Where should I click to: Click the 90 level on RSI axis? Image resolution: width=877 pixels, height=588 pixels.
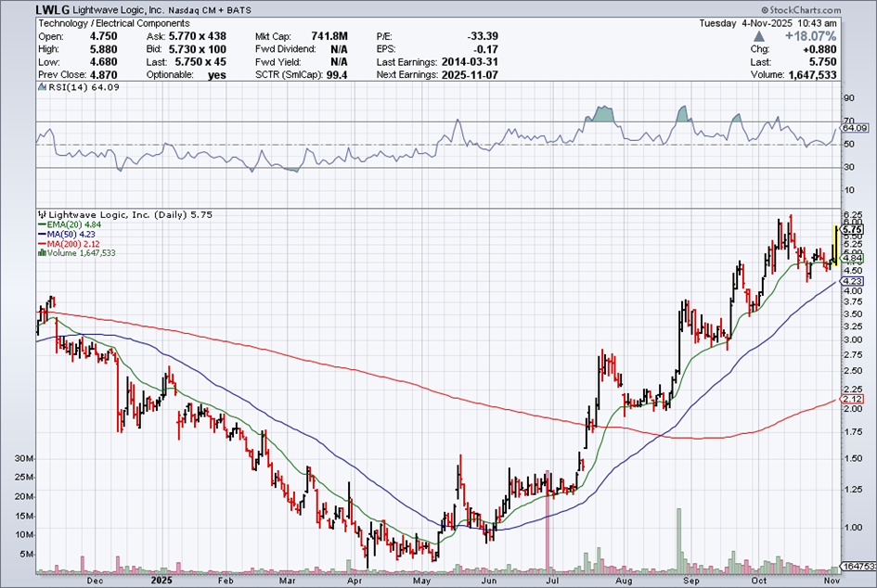(x=848, y=98)
